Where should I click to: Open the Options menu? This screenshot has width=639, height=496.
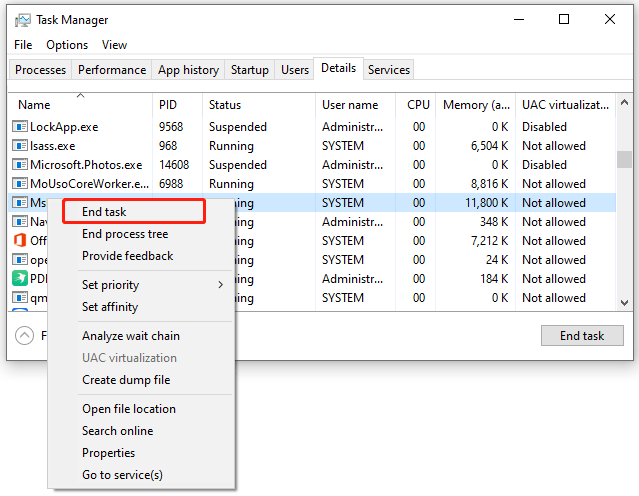[67, 45]
